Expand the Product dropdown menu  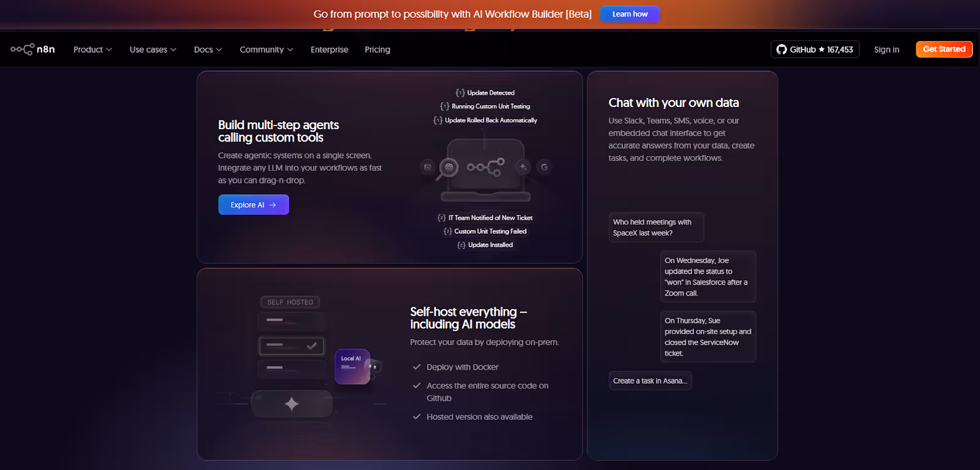pos(92,50)
